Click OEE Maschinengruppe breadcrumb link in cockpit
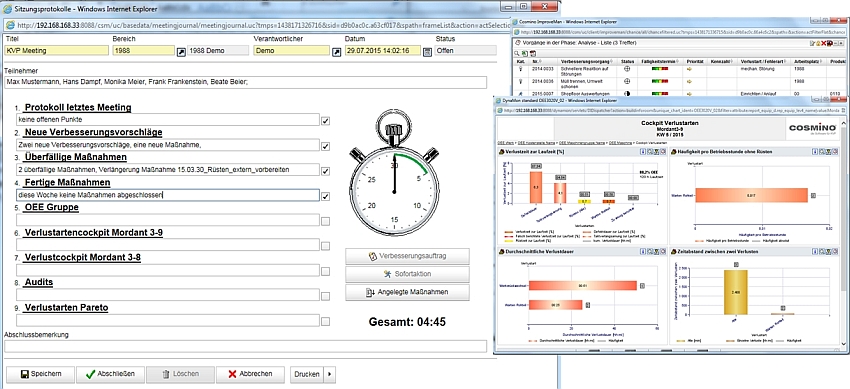 (582, 143)
